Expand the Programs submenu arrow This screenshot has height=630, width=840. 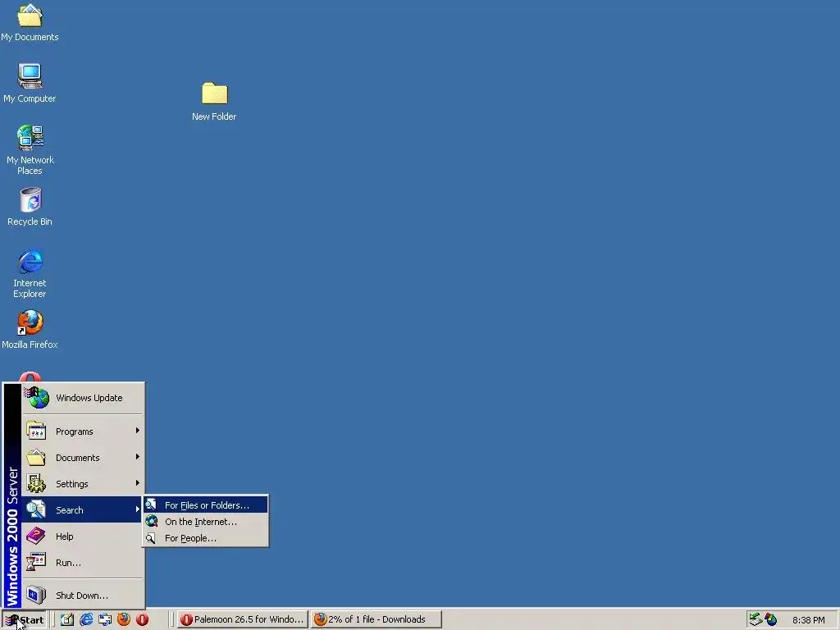[x=138, y=431]
